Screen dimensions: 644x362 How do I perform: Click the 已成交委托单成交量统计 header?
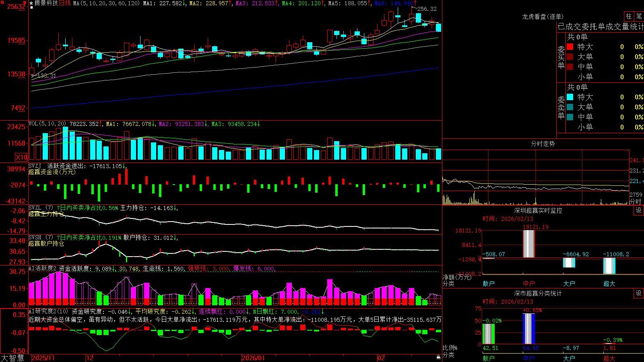coord(601,27)
